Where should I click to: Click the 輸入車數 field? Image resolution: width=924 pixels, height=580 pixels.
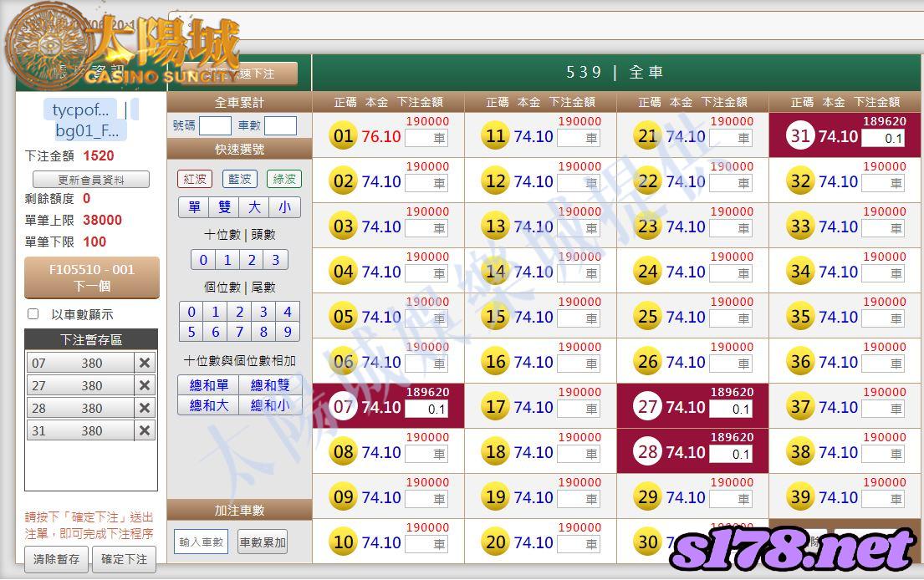[x=201, y=542]
